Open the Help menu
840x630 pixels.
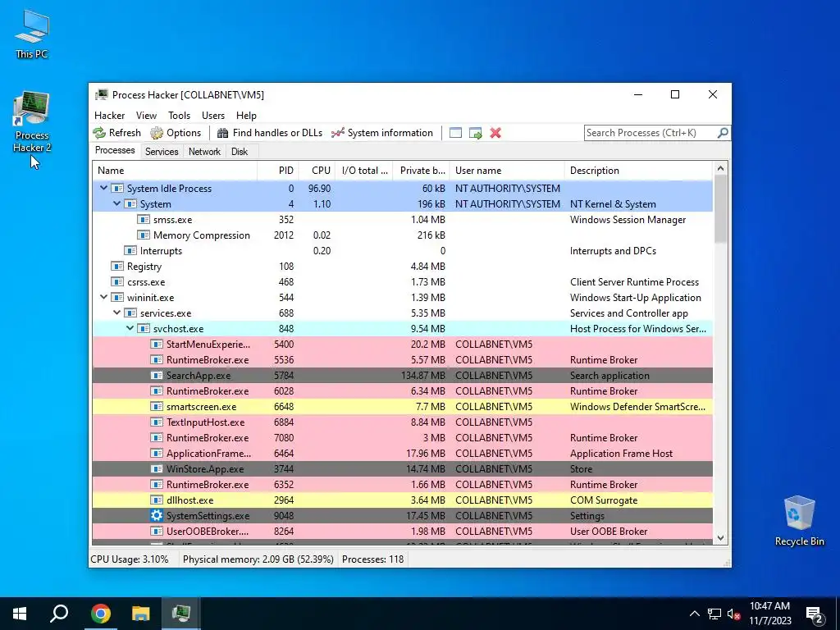point(246,115)
